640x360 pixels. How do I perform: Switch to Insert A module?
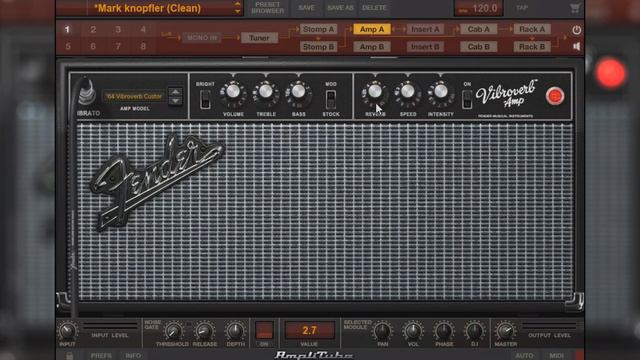coord(425,29)
